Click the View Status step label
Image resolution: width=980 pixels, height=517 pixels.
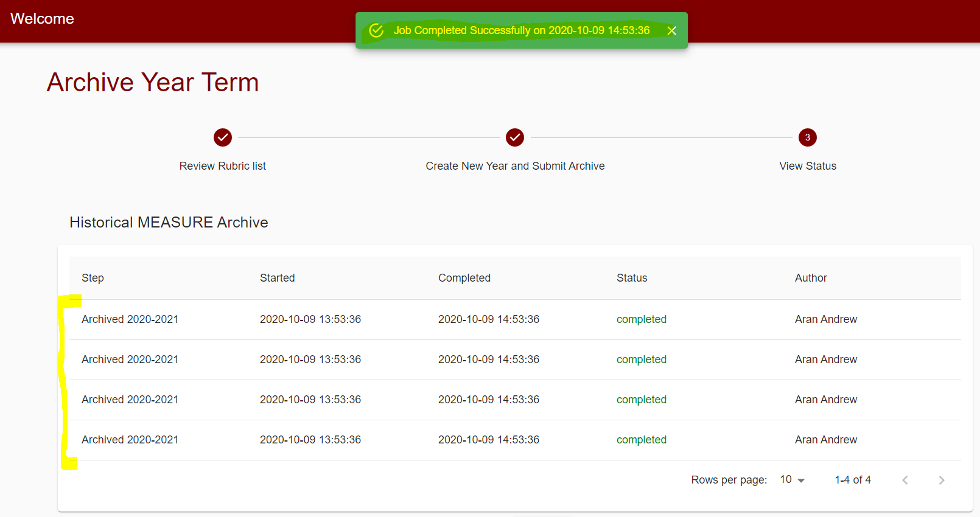pyautogui.click(x=808, y=166)
